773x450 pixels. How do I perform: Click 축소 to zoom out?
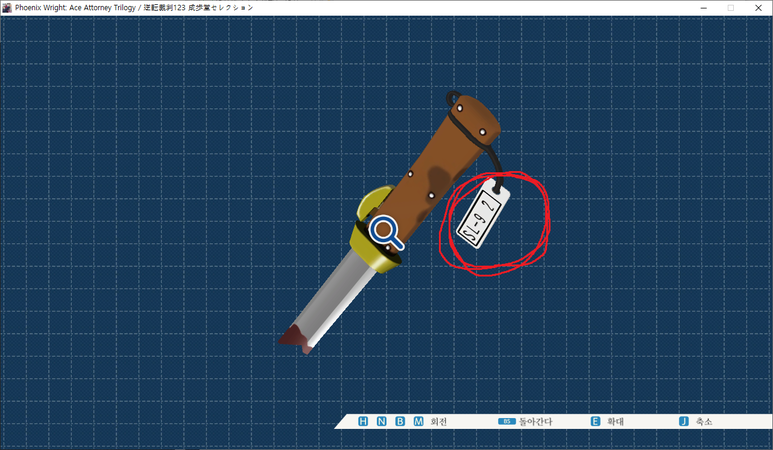click(704, 421)
